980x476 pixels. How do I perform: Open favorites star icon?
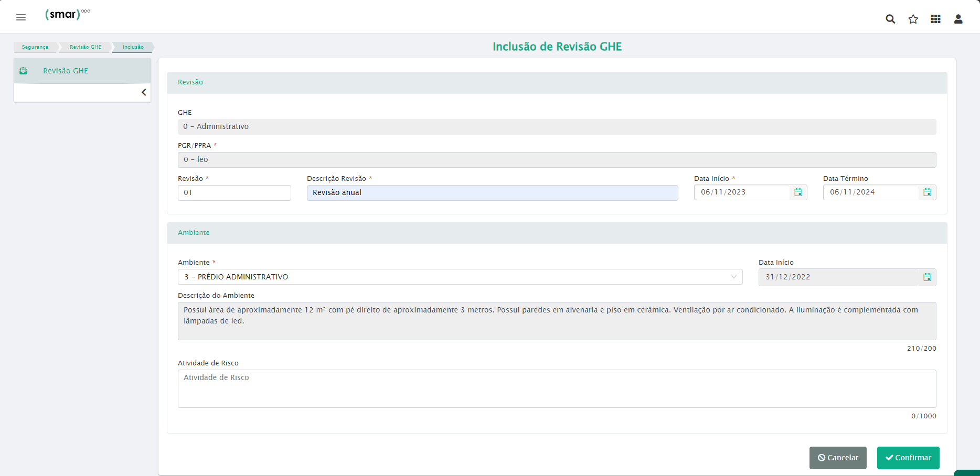(x=913, y=19)
